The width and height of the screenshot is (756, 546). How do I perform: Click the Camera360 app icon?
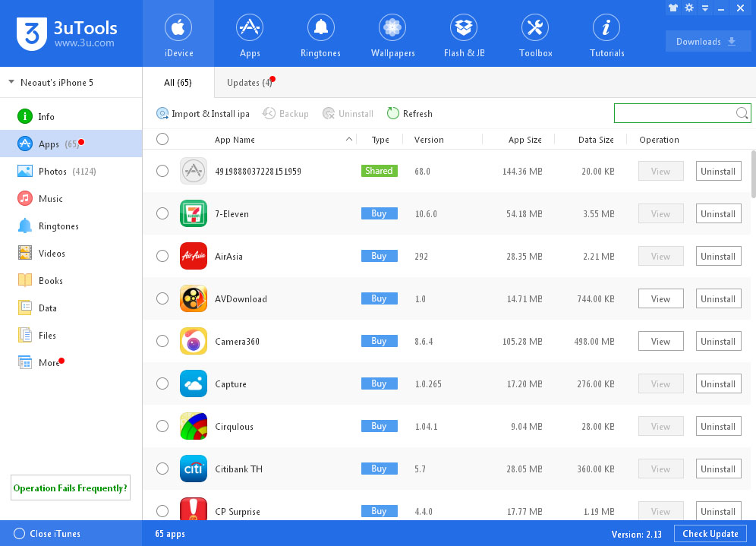pyautogui.click(x=194, y=341)
